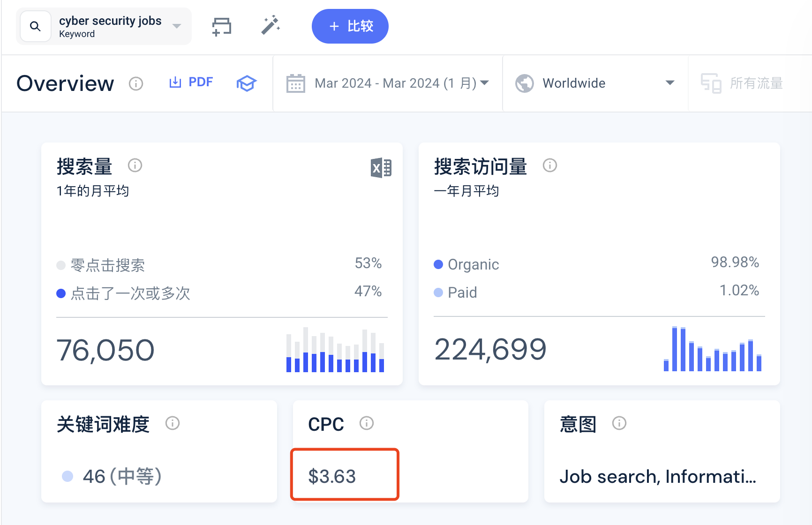Viewport: 812px width, 525px height.
Task: Click the blue 比较 compare button
Action: [x=350, y=26]
